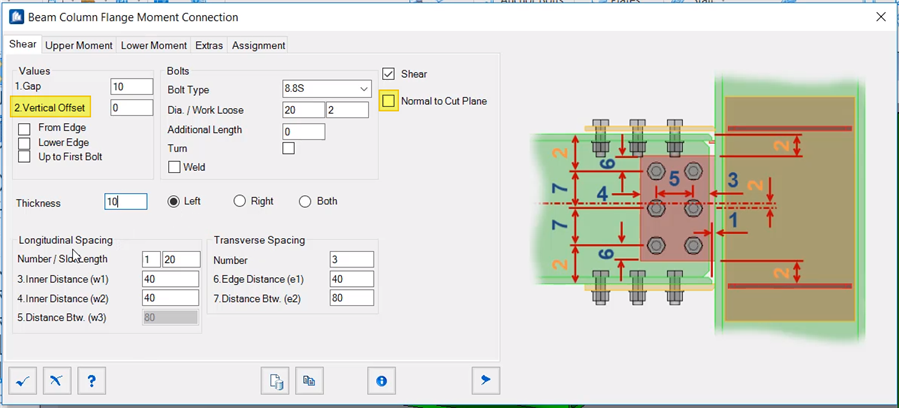The image size is (899, 408).
Task: Enable the Weld checkbox
Action: click(174, 167)
